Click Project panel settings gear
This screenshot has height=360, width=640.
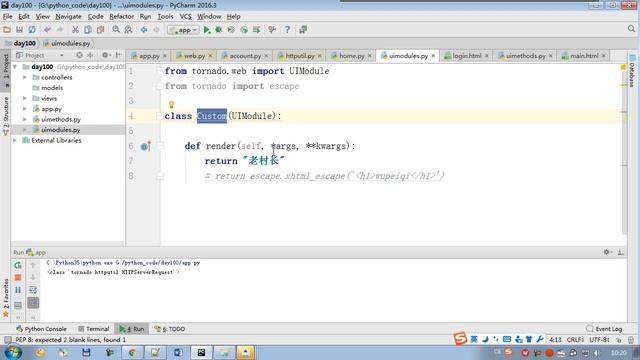pyautogui.click(x=105, y=55)
